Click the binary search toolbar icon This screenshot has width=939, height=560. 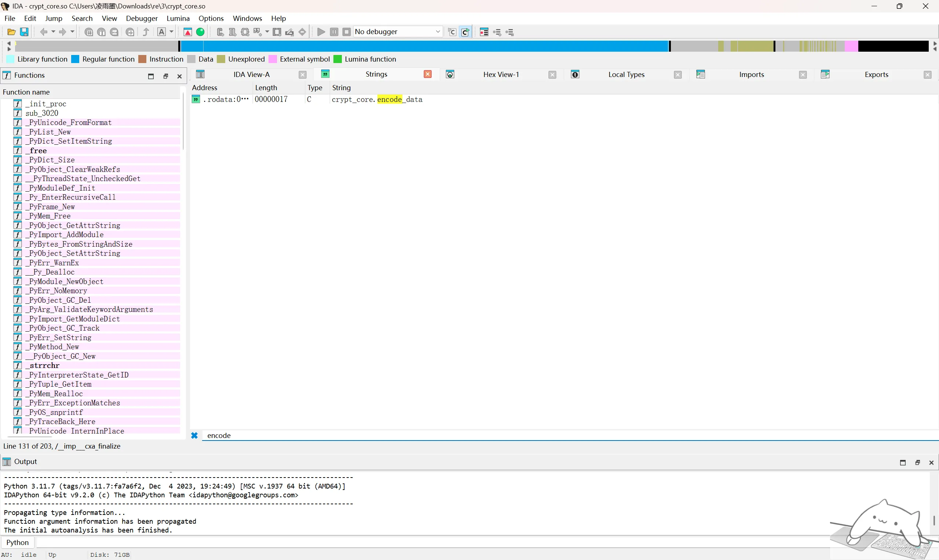[114, 32]
